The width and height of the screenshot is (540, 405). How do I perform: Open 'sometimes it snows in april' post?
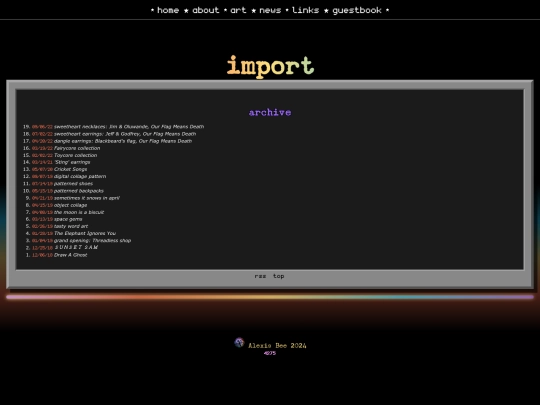coord(87,198)
